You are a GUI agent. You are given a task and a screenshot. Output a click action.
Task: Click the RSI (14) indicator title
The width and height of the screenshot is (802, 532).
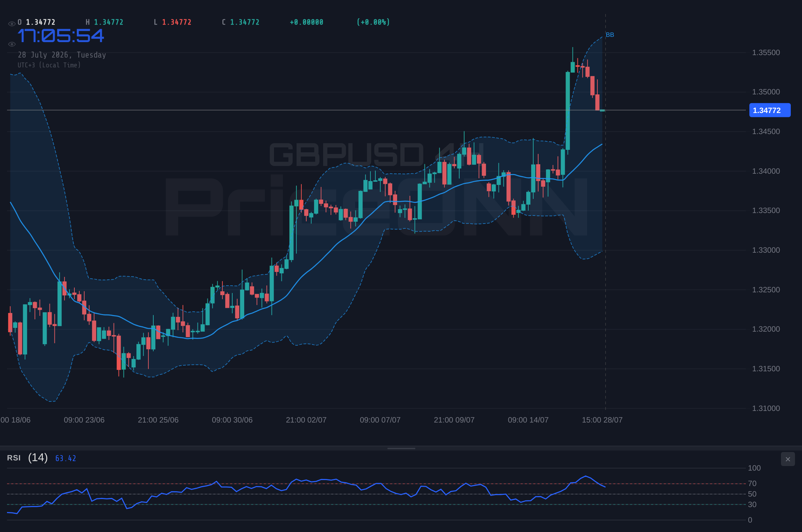click(x=27, y=458)
